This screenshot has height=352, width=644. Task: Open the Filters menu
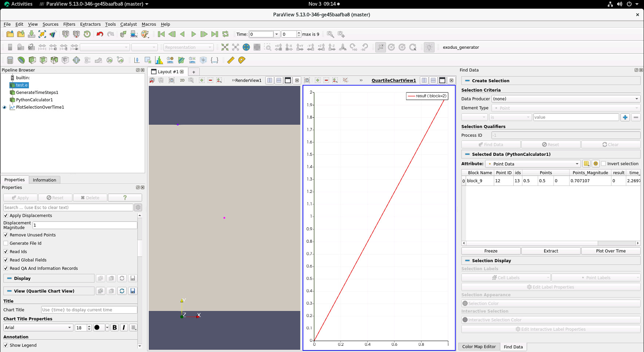click(69, 24)
